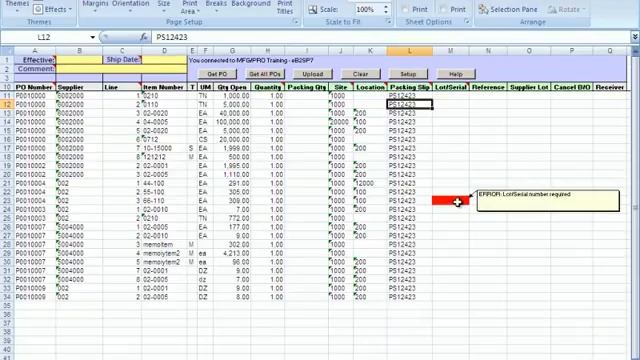Select PO P0010003 in row 24
This screenshot has height=360, width=640.
click(35, 209)
